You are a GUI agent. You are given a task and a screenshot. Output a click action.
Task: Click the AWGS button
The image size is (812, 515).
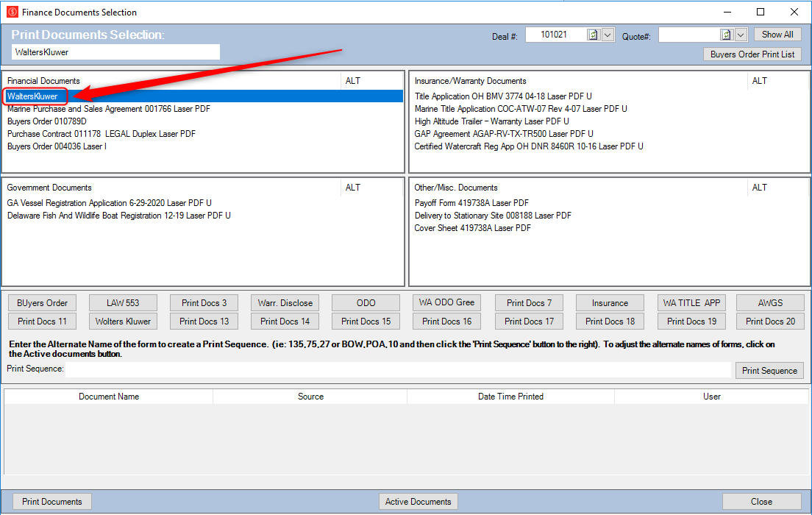pos(770,302)
